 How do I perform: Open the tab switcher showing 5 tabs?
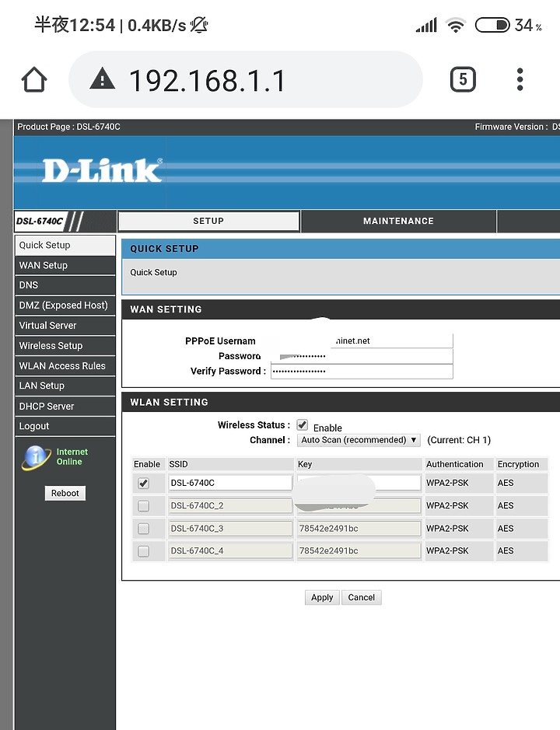[463, 79]
